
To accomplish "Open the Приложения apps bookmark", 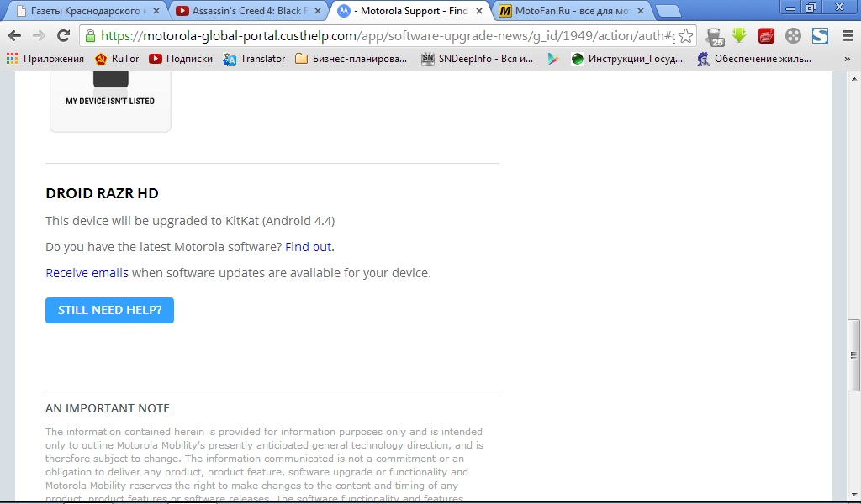I will 45,59.
